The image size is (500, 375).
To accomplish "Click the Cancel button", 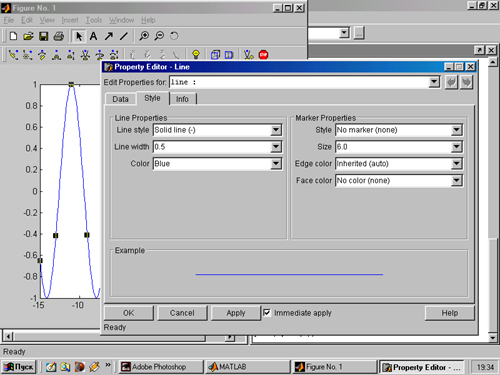I will (x=182, y=313).
